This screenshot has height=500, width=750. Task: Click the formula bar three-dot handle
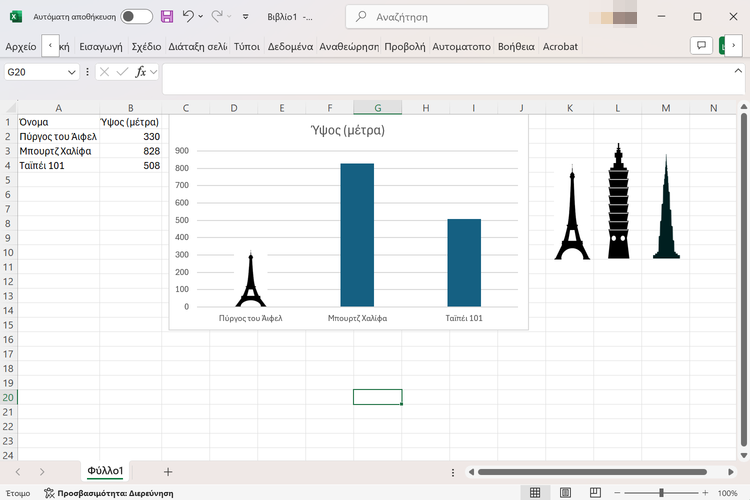87,72
